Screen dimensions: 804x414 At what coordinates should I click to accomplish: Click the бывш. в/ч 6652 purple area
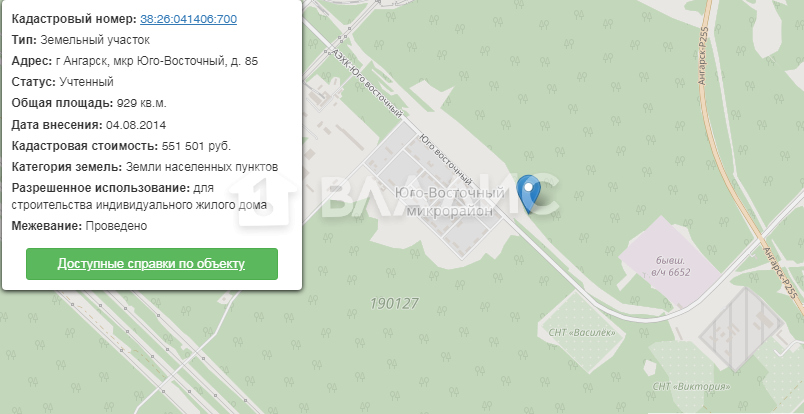(x=670, y=267)
